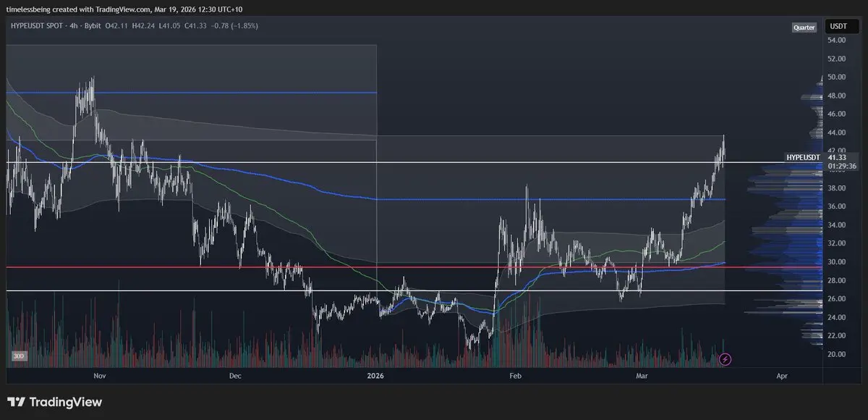Click the 50.00 price axis label
The image size is (868, 420).
pyautogui.click(x=837, y=77)
